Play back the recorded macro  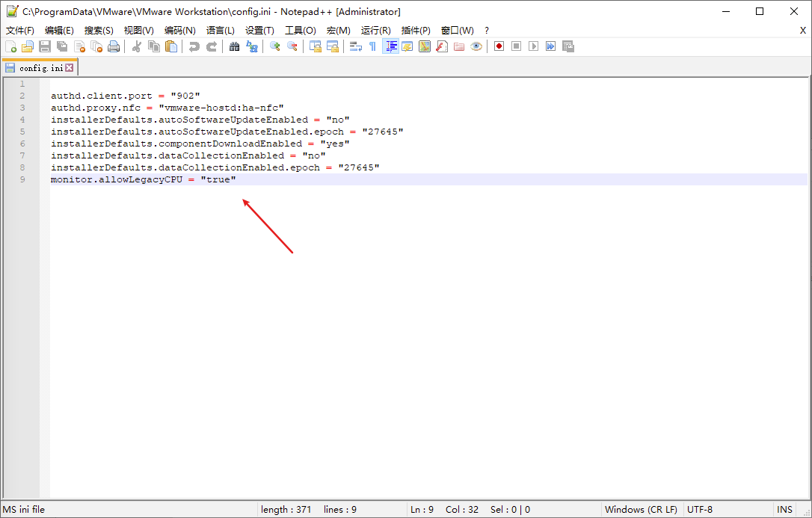tap(533, 46)
